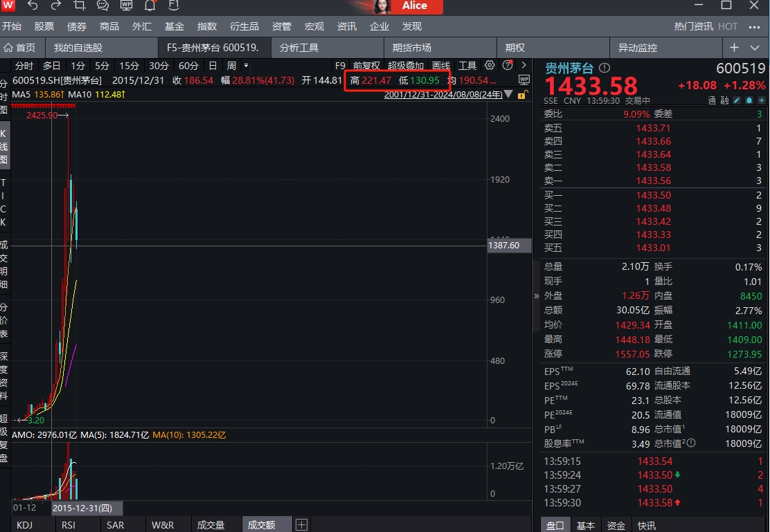Viewport: 770px width, 532px height.
Task: Click the info icon beside 总市值2
Action: (x=691, y=443)
